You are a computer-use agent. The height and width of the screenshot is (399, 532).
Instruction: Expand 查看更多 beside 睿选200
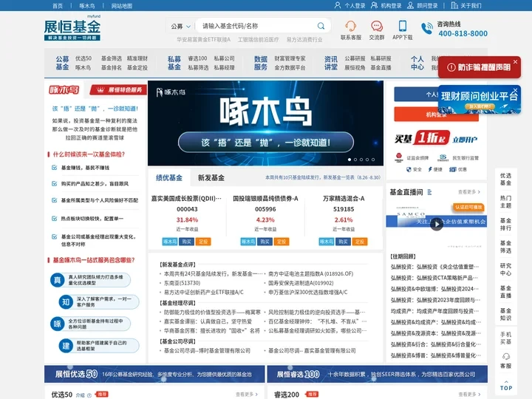tap(469, 395)
